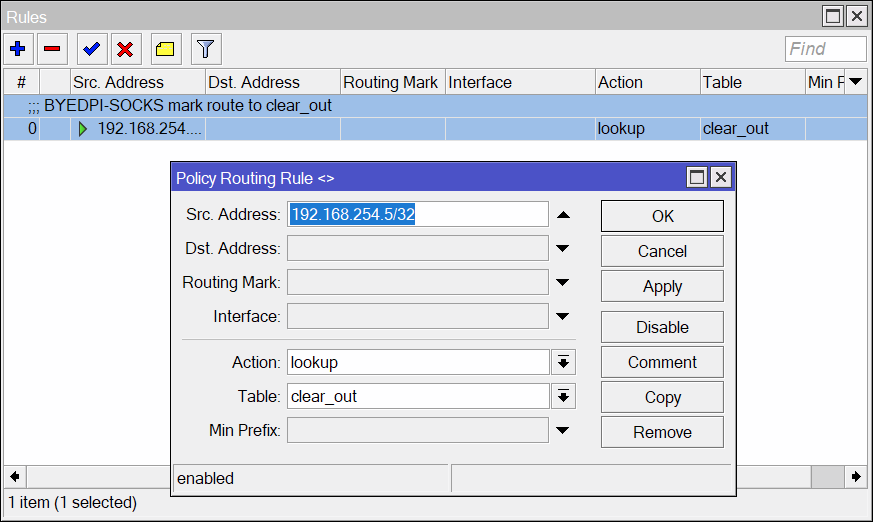Expand the Interface field arrow
This screenshot has width=873, height=522.
click(563, 316)
